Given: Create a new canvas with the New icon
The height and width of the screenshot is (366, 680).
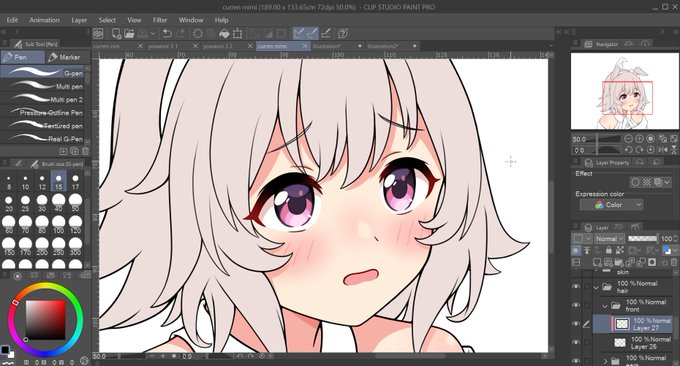Looking at the screenshot, I should [116, 33].
